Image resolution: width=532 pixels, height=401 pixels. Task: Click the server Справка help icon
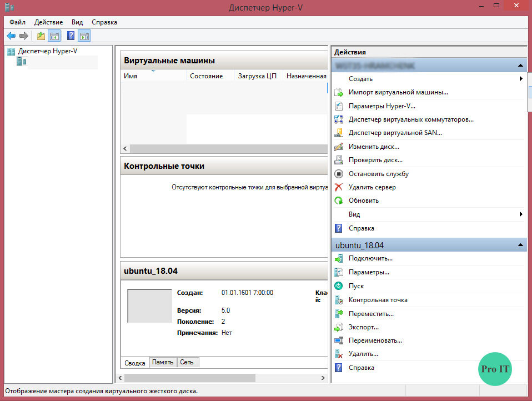pos(339,228)
